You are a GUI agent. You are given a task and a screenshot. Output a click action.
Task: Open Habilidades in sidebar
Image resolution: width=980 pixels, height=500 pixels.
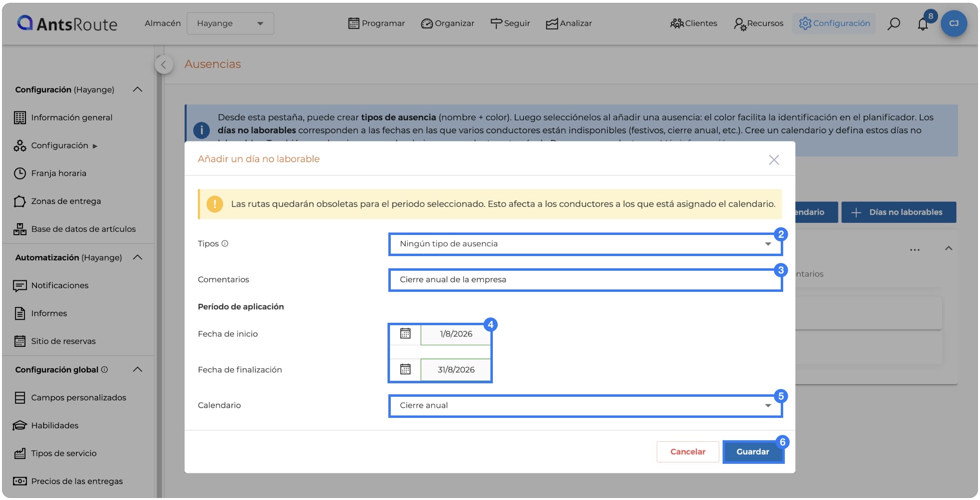click(55, 426)
